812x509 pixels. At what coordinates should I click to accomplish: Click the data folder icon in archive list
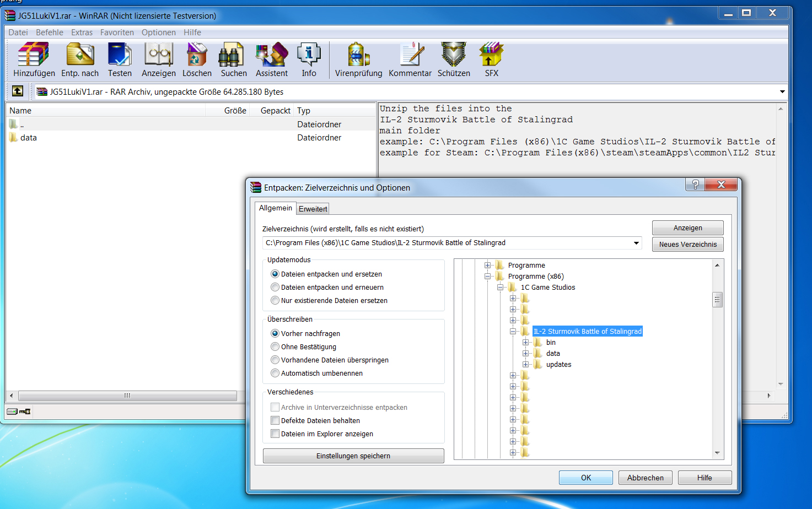click(x=13, y=137)
